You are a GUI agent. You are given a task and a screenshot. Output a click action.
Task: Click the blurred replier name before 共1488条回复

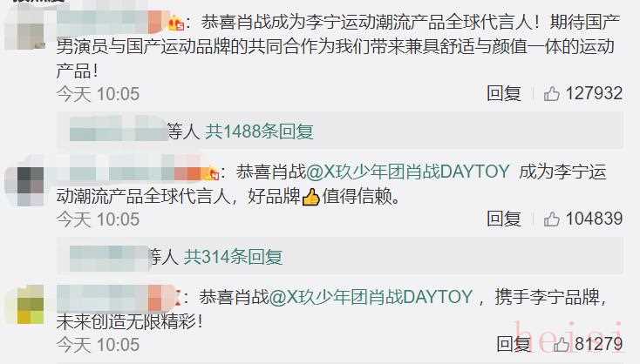[118, 131]
